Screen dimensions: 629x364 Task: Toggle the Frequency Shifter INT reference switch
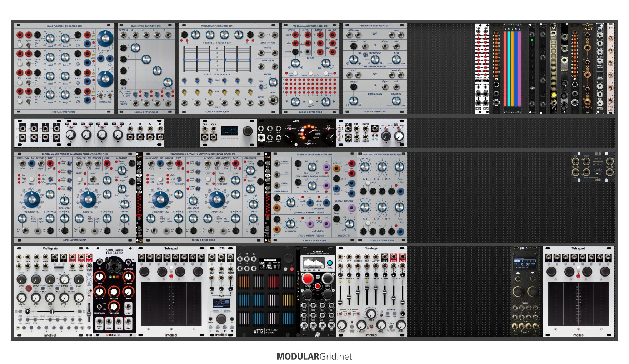pos(365,54)
